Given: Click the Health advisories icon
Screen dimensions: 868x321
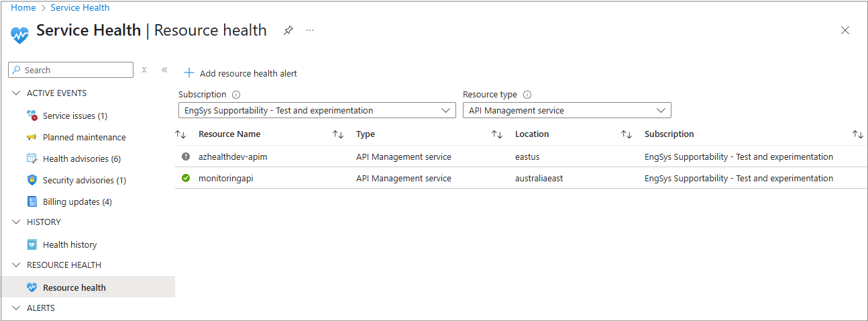Looking at the screenshot, I should click(32, 158).
